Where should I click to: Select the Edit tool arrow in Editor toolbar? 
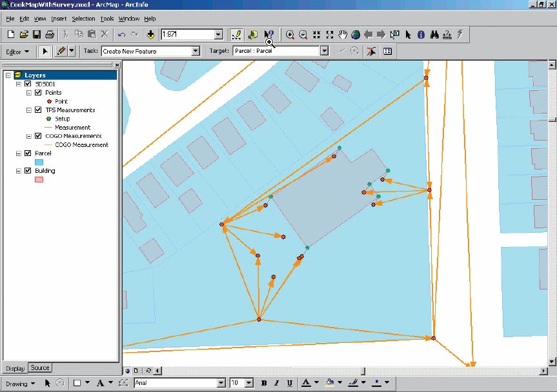[x=45, y=51]
